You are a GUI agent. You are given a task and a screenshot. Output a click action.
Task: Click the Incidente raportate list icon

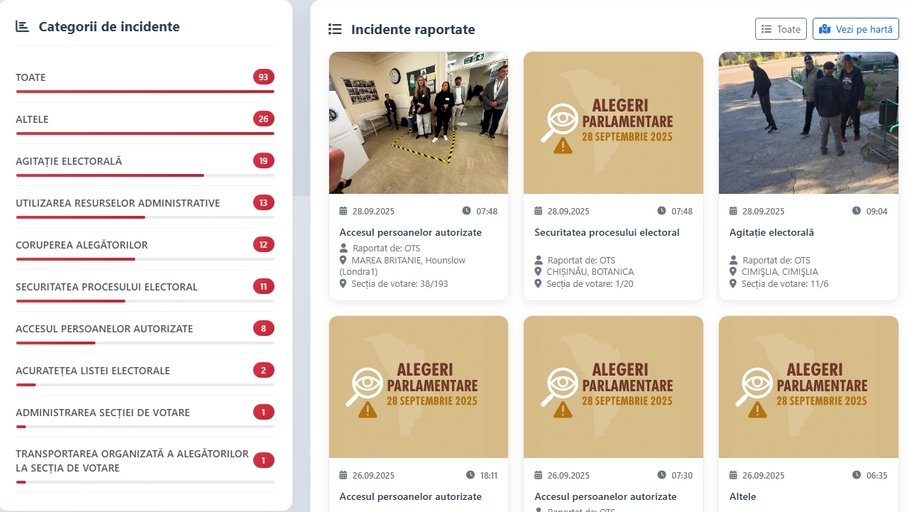(x=335, y=29)
